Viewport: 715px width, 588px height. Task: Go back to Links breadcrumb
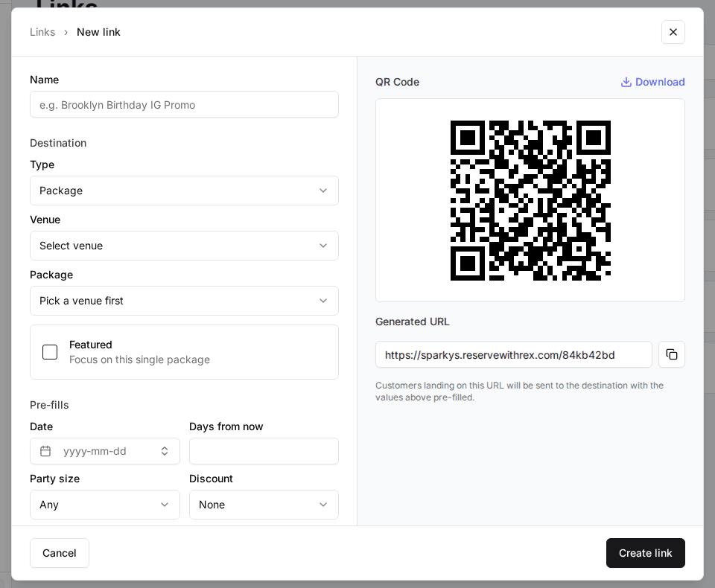42,32
